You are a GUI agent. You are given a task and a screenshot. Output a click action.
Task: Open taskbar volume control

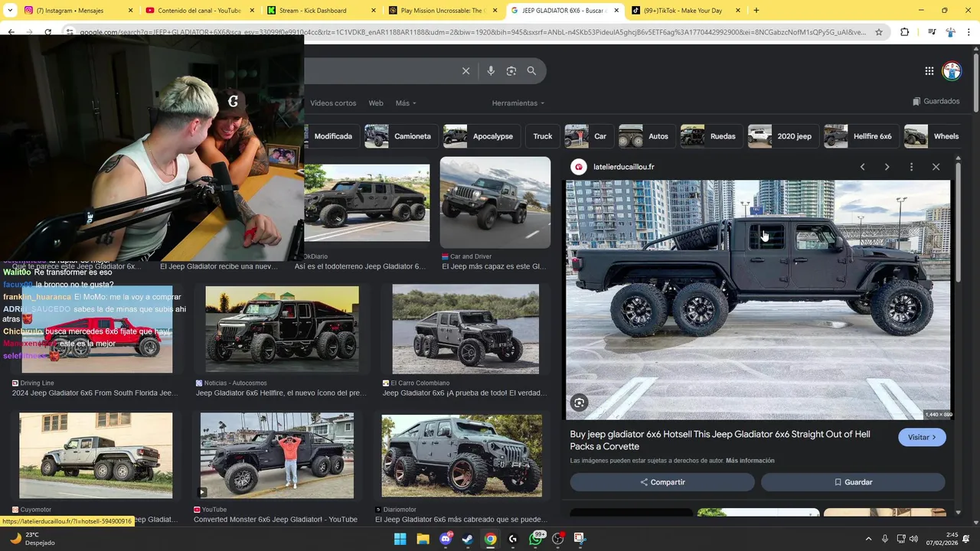[913, 539]
